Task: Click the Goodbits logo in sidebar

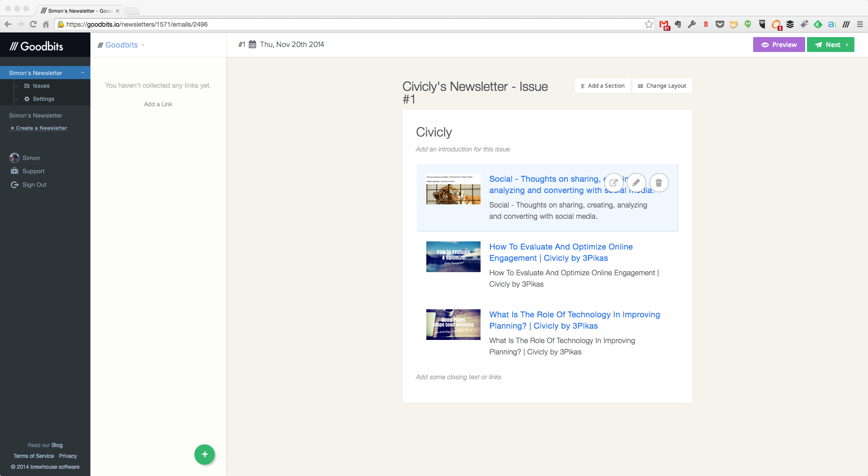Action: coord(37,46)
